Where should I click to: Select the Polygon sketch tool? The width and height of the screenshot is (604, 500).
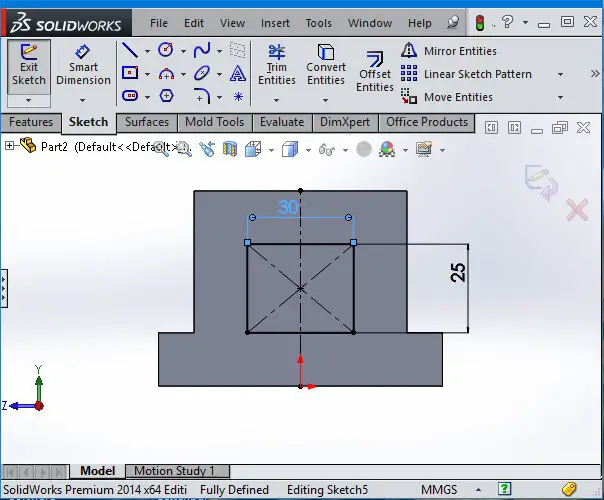coord(166,96)
